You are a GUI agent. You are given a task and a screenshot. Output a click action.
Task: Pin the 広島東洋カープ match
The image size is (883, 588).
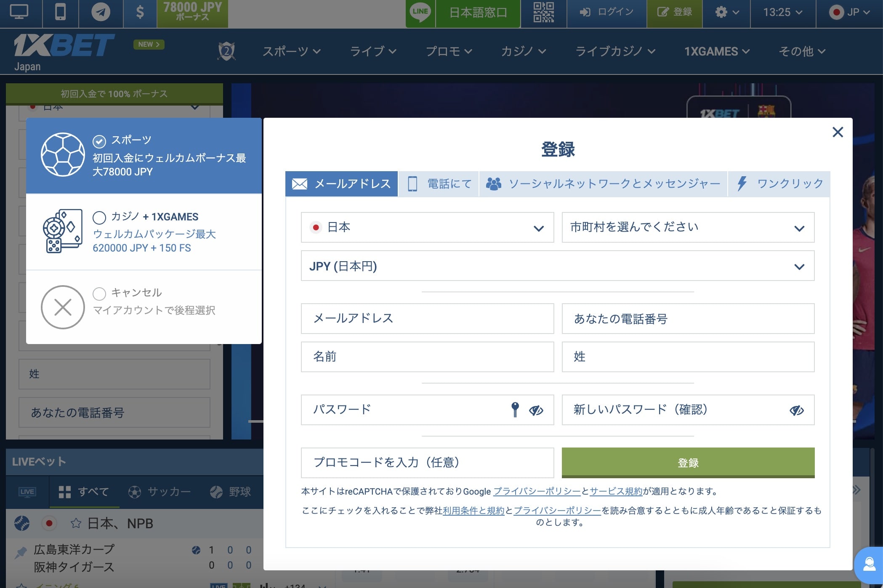click(21, 552)
